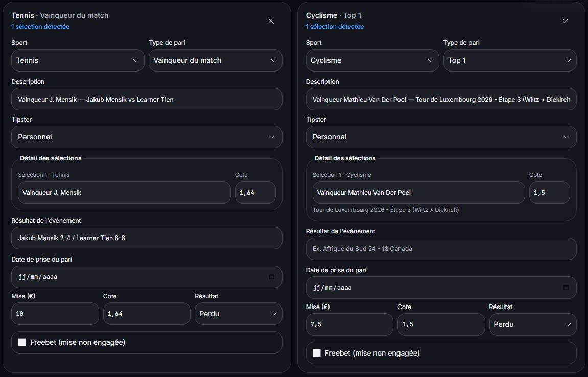The height and width of the screenshot is (377, 588).
Task: Edit Résultat de l'événement field Jakub Mensik 2-4
Action: (147, 238)
